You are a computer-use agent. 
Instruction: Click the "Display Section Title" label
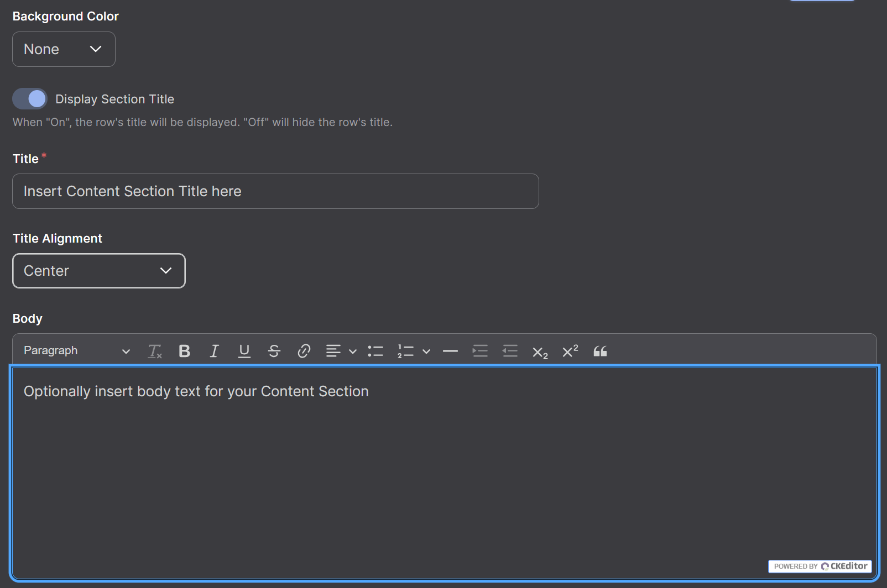point(115,99)
